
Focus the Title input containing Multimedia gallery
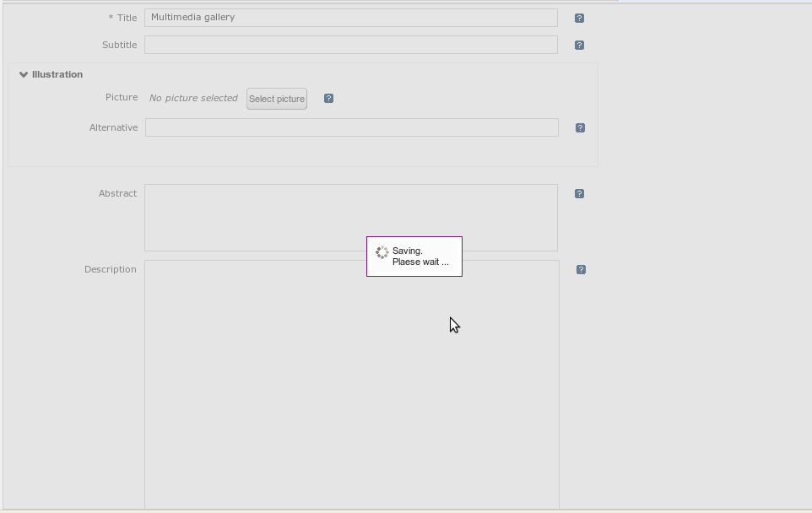coord(350,18)
